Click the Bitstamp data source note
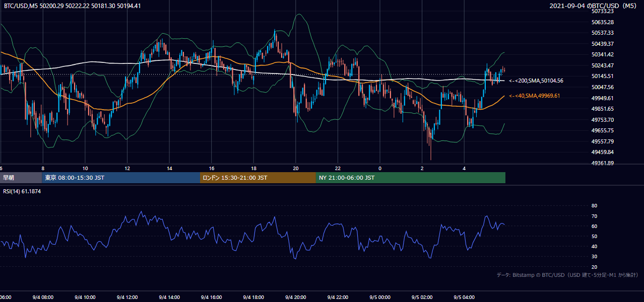The width and height of the screenshot is (644, 302). click(567, 275)
